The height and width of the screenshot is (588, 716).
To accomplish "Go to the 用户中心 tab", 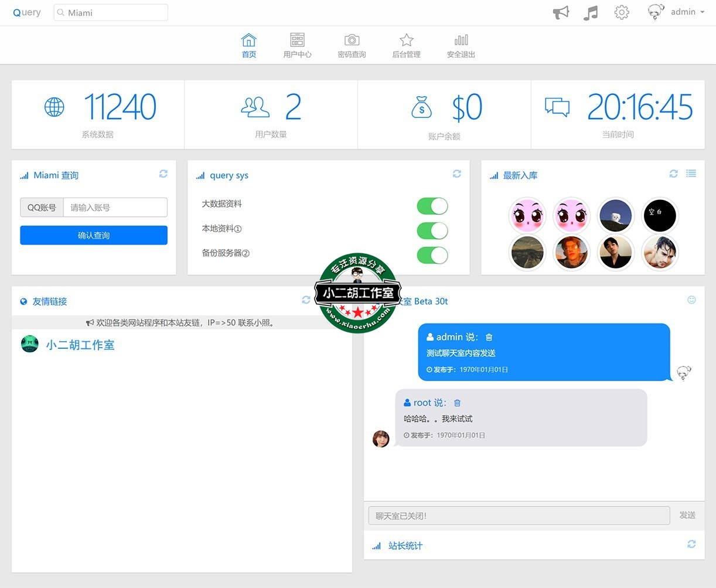I will [x=297, y=46].
